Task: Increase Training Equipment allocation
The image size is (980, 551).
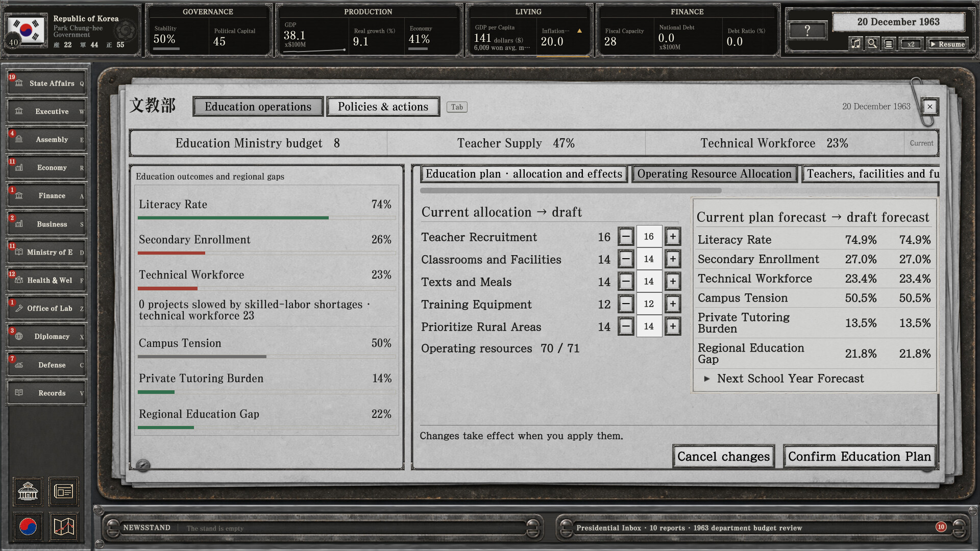Action: click(673, 304)
